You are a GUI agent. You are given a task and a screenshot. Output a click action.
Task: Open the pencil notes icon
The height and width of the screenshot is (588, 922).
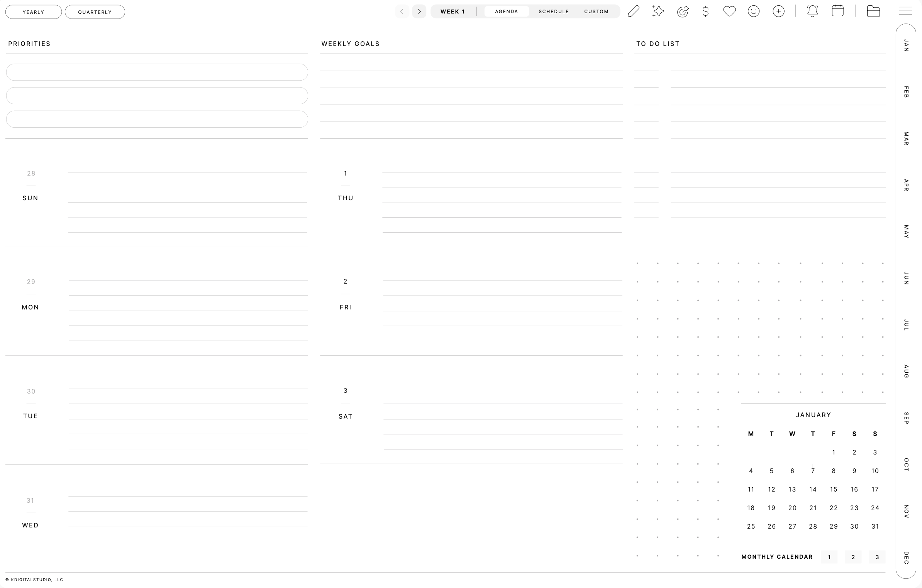pyautogui.click(x=633, y=11)
